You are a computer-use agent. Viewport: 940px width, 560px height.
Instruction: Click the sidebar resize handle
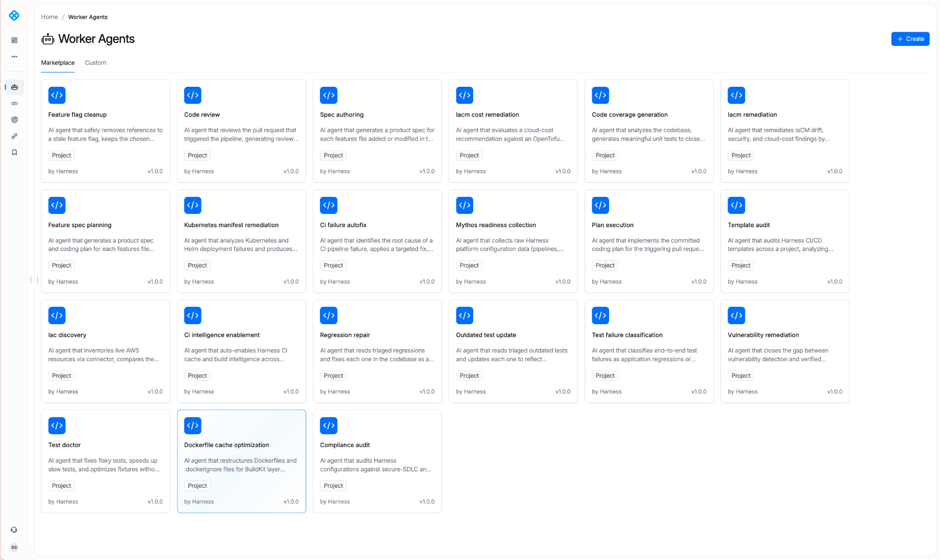point(34,280)
